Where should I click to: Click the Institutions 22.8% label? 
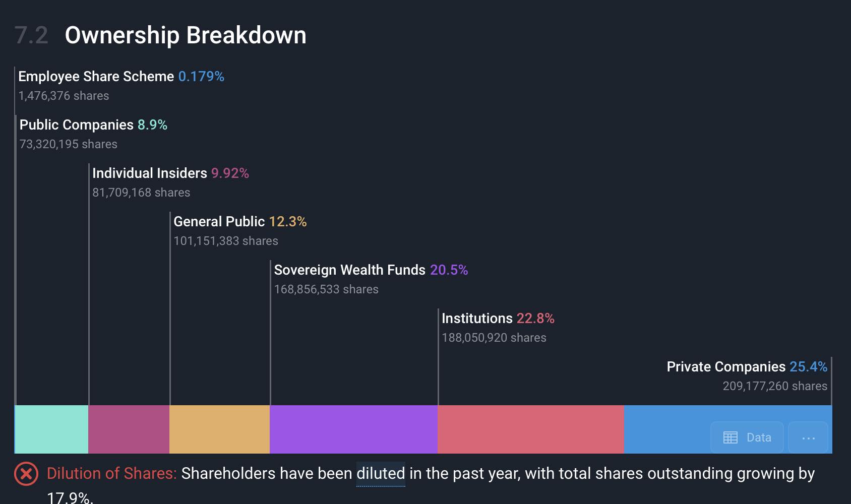coord(498,319)
